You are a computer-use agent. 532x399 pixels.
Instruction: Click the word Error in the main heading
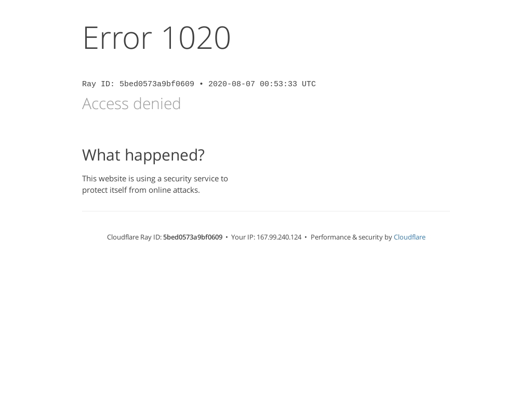117,37
